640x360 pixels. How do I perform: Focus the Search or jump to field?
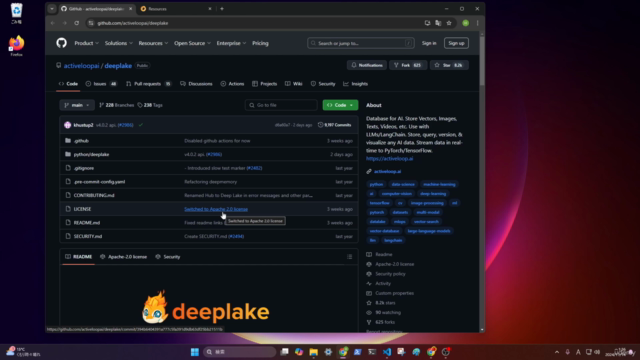click(361, 43)
